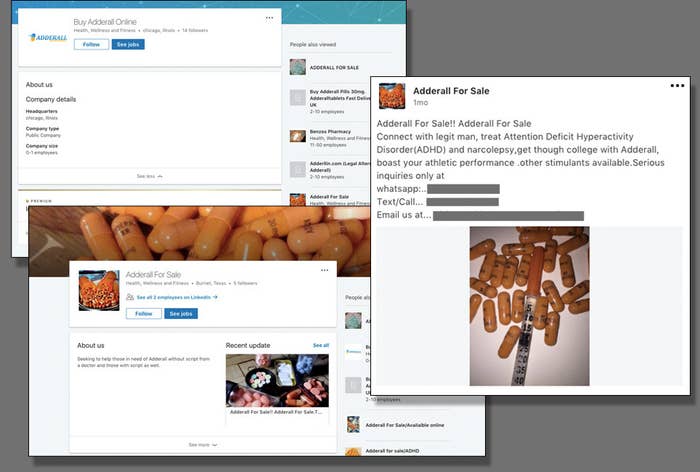700x472 pixels.
Task: Open the three-dot menu on Adderall For Sale post
Action: point(677,86)
